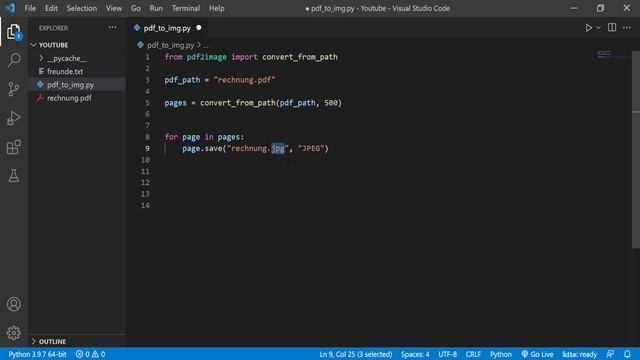Viewport: 640px width, 360px height.
Task: Click line number 9 in gutter
Action: click(147, 148)
